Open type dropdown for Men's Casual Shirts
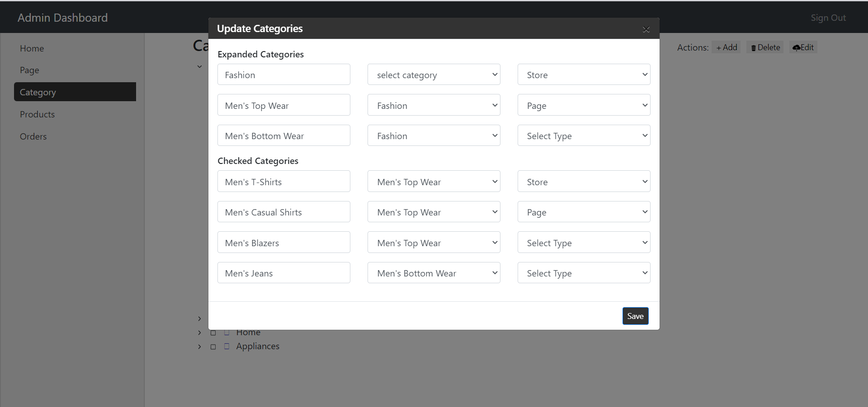The width and height of the screenshot is (868, 407). pos(584,212)
